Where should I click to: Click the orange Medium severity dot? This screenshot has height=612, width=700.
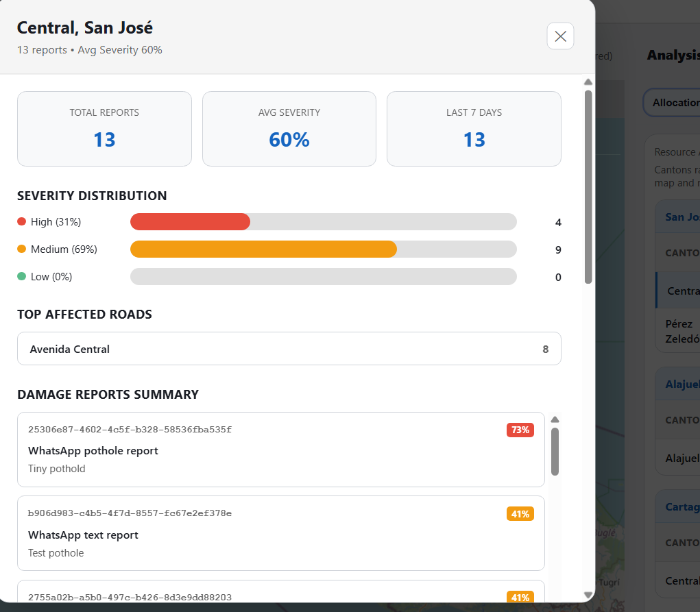click(21, 249)
